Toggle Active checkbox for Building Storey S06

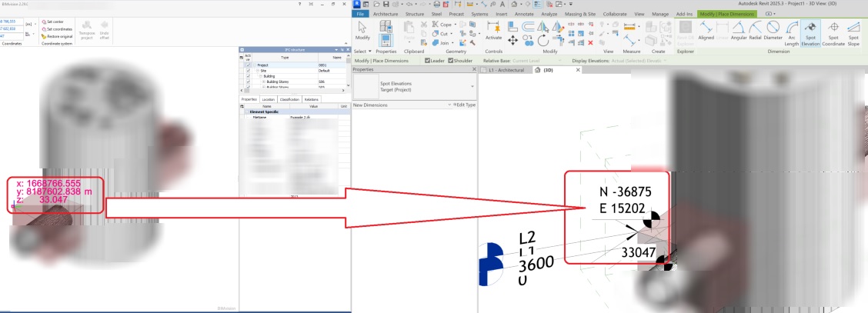248,82
